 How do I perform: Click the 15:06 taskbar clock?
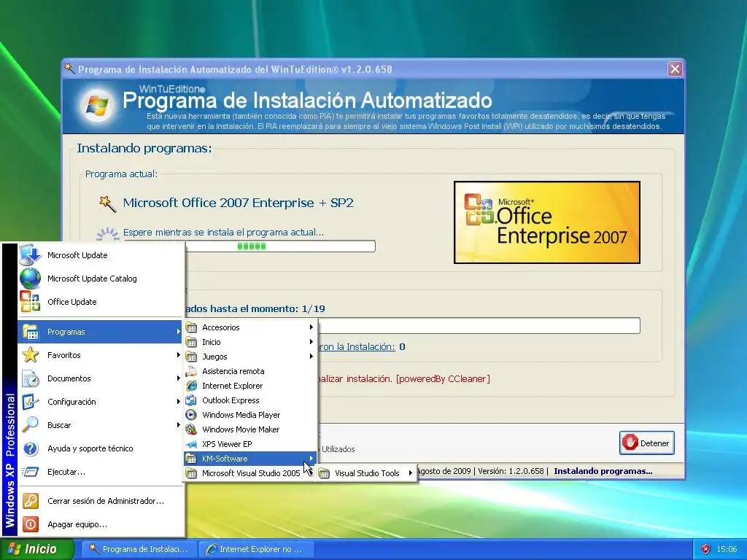727,549
